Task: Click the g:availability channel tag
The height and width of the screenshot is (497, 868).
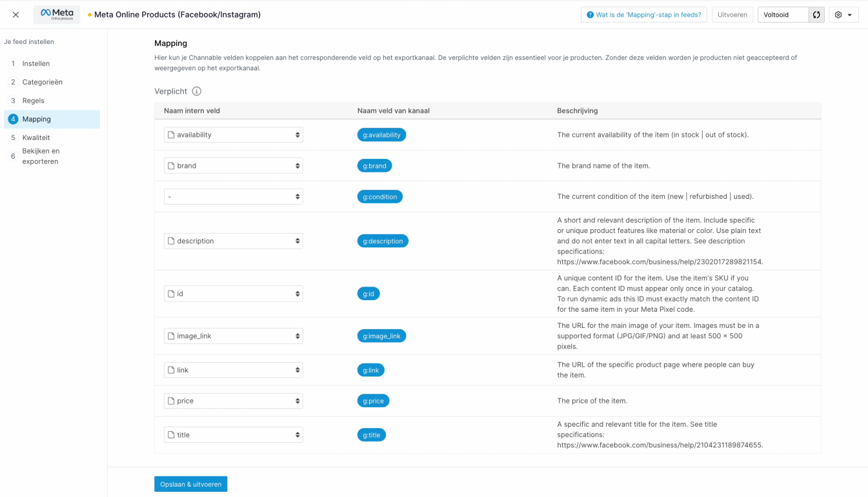Action: pyautogui.click(x=381, y=135)
